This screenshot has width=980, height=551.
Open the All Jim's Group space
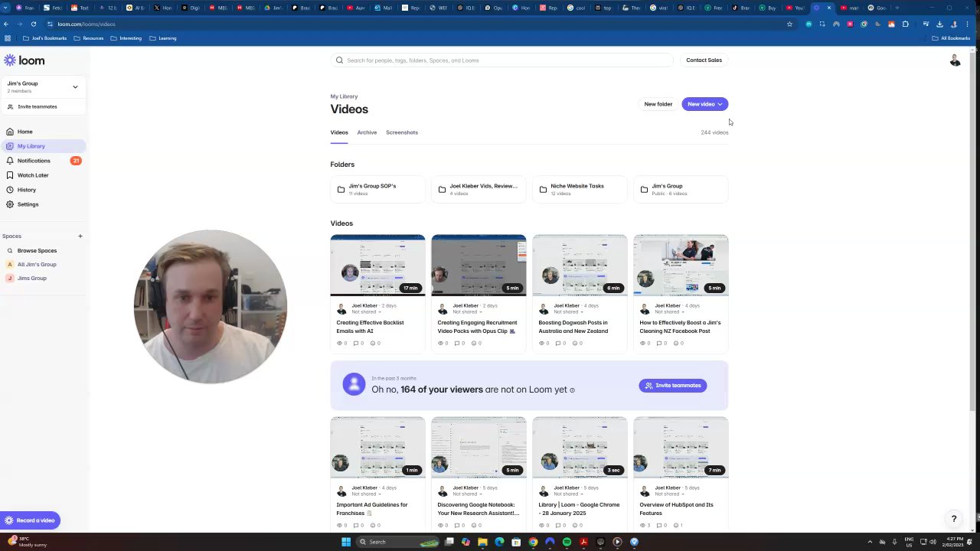click(x=37, y=264)
